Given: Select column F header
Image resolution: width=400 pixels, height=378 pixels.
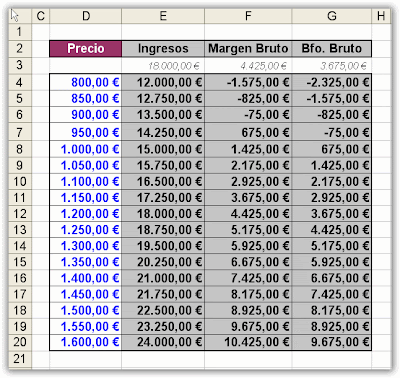Looking at the screenshot, I should (248, 16).
